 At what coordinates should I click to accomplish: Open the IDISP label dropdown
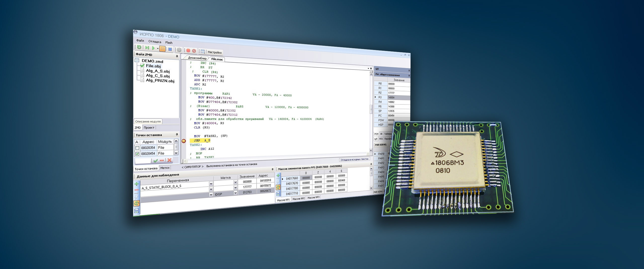point(235,193)
